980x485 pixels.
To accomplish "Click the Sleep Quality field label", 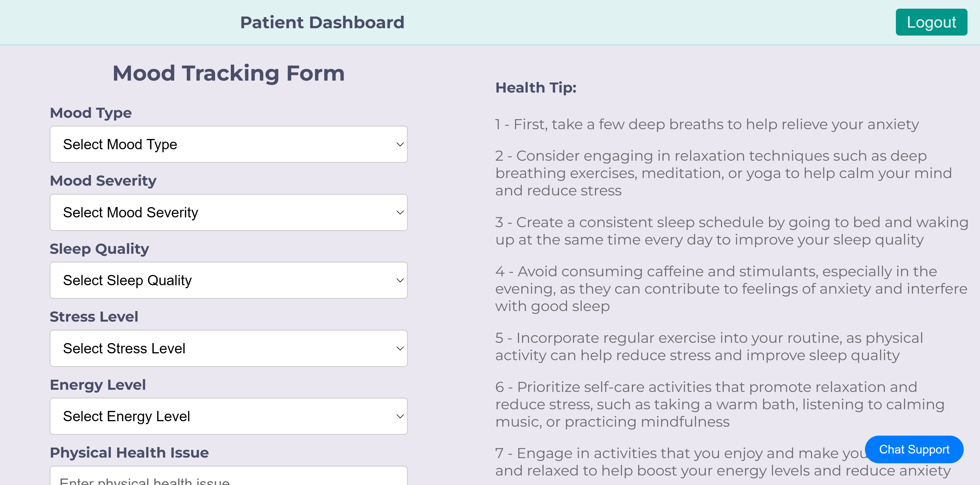I will tap(99, 248).
